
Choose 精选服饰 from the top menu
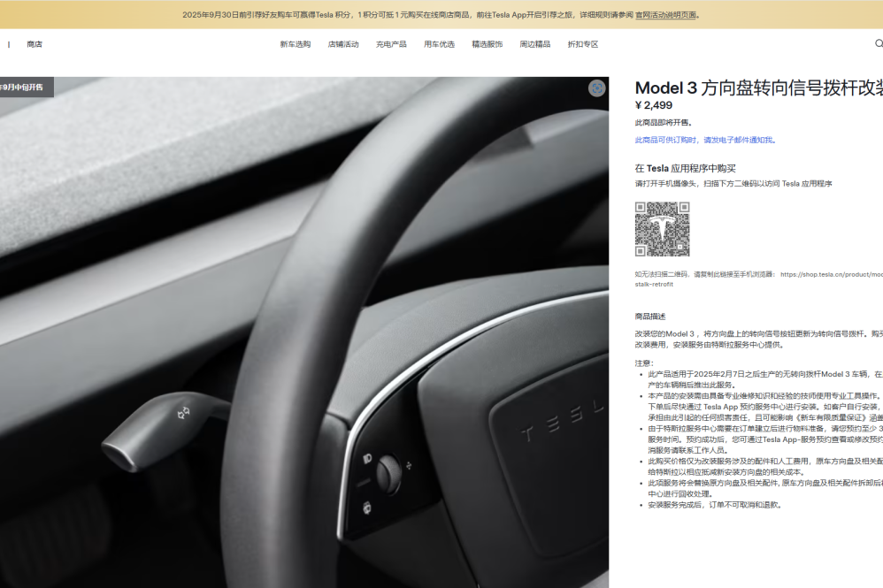tap(487, 44)
